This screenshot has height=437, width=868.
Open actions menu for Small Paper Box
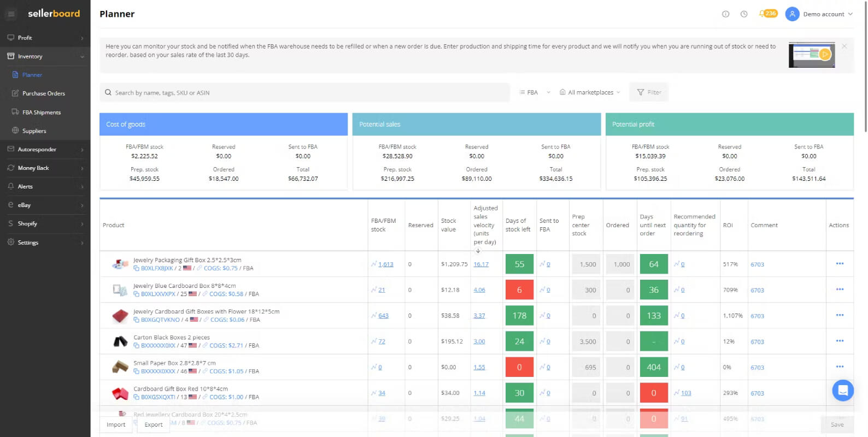[x=840, y=367]
